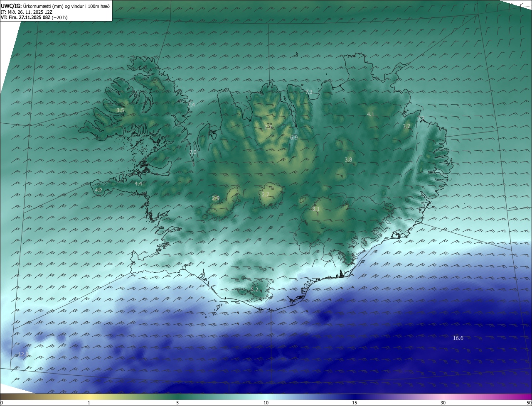Click the 16.6 value over the ocean
532x406 pixels.
[458, 338]
